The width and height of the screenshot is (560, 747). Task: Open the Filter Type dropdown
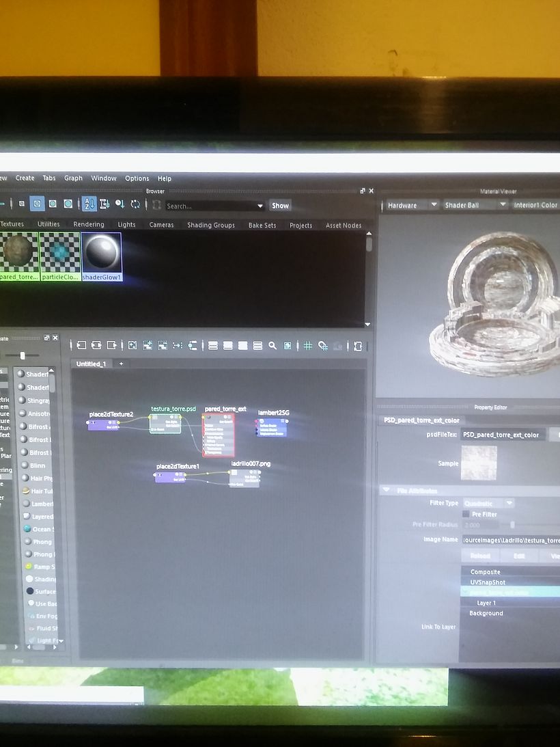click(488, 504)
